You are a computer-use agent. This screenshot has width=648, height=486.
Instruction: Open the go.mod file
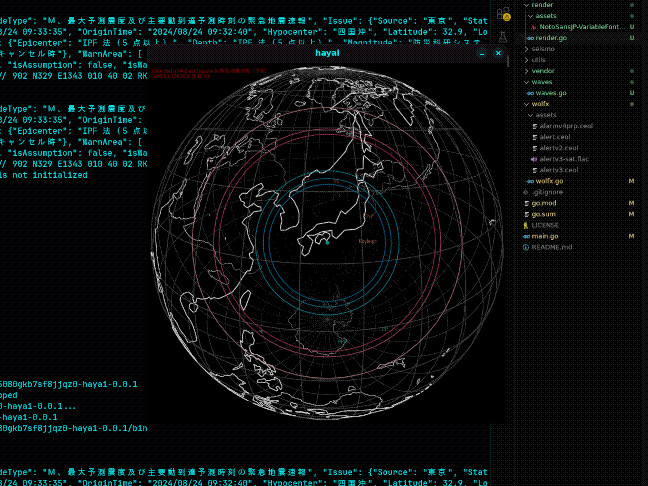click(545, 203)
